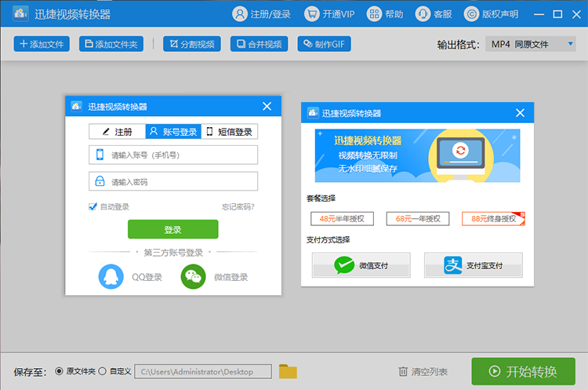Switch to 账号登录 tab
Viewport: 588px width, 390px height.
173,132
